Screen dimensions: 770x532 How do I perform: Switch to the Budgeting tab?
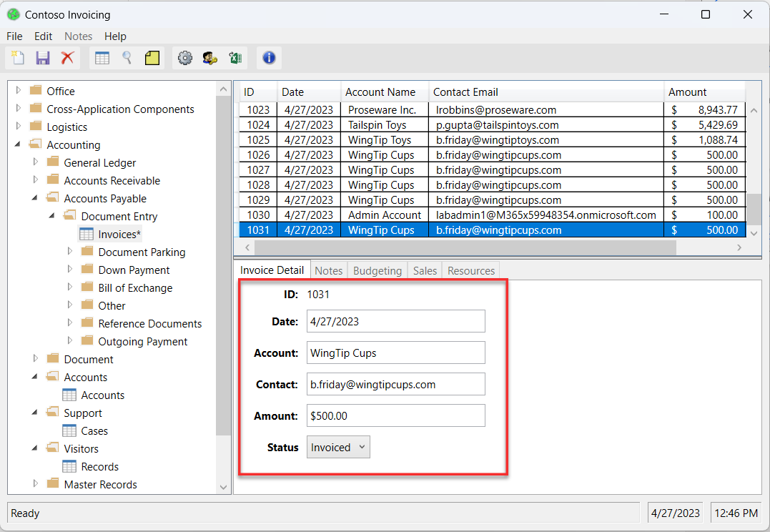click(377, 271)
